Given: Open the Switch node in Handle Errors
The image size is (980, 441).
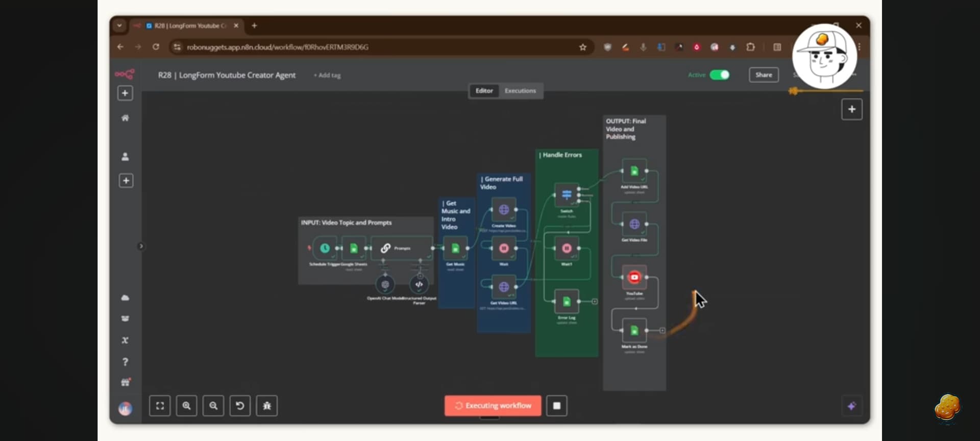Looking at the screenshot, I should click(x=567, y=194).
